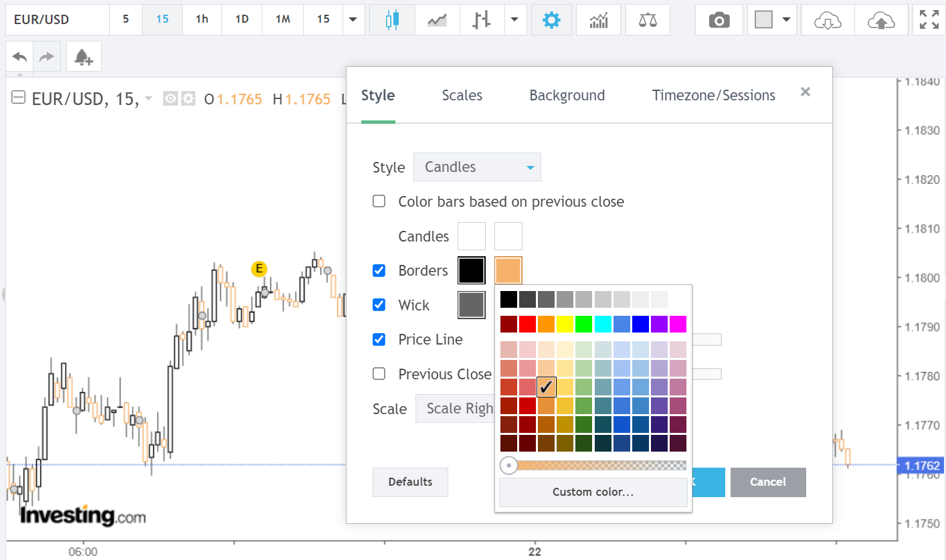Take a chart snapshot with camera icon
This screenshot has height=560, width=946.
[x=719, y=19]
